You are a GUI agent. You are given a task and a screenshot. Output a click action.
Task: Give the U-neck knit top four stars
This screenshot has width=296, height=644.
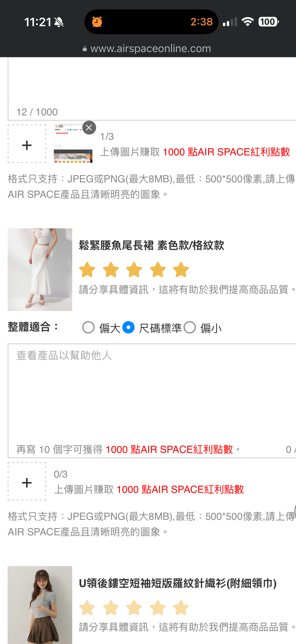click(158, 607)
